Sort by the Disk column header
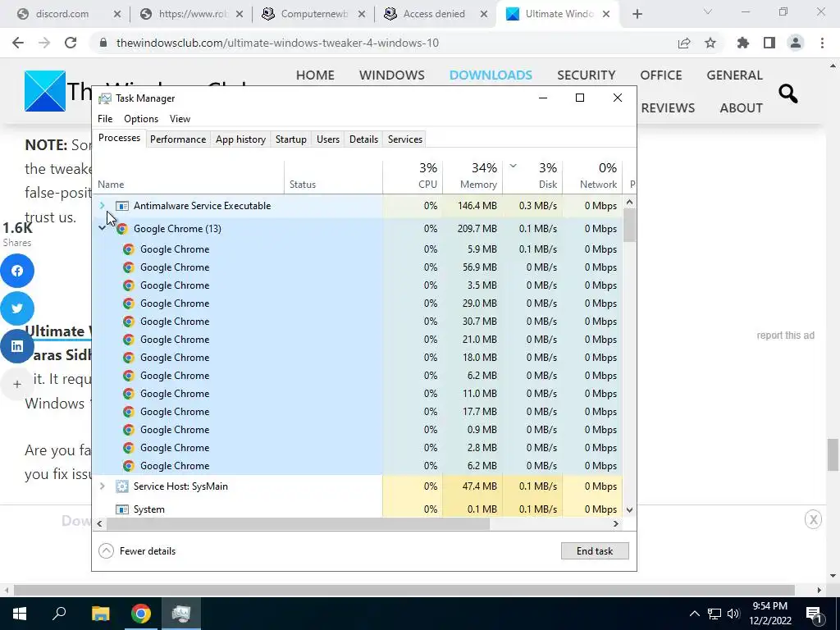This screenshot has width=840, height=630. point(532,176)
